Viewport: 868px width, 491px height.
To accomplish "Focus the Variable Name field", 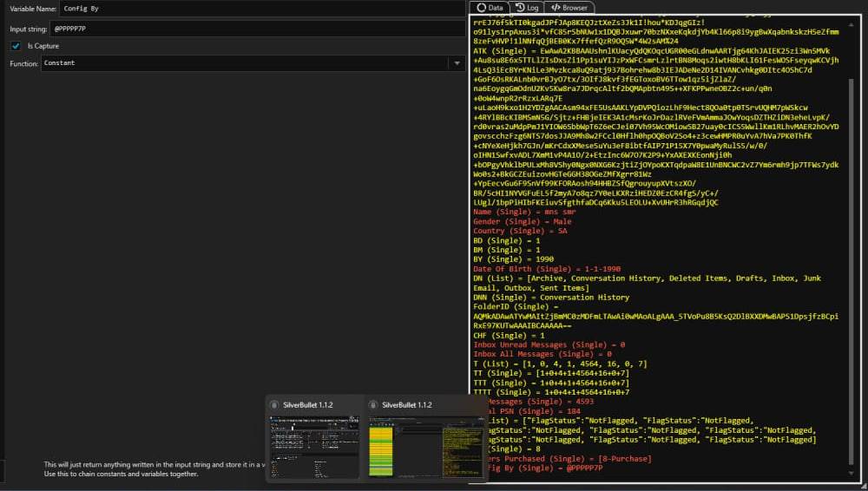I will [262, 9].
